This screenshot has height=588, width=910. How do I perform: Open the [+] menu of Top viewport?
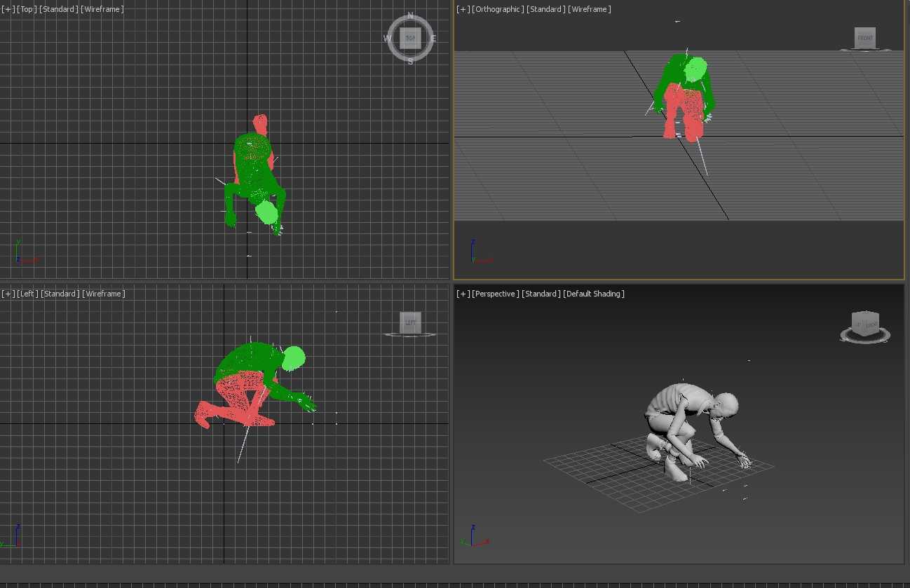tap(8, 9)
